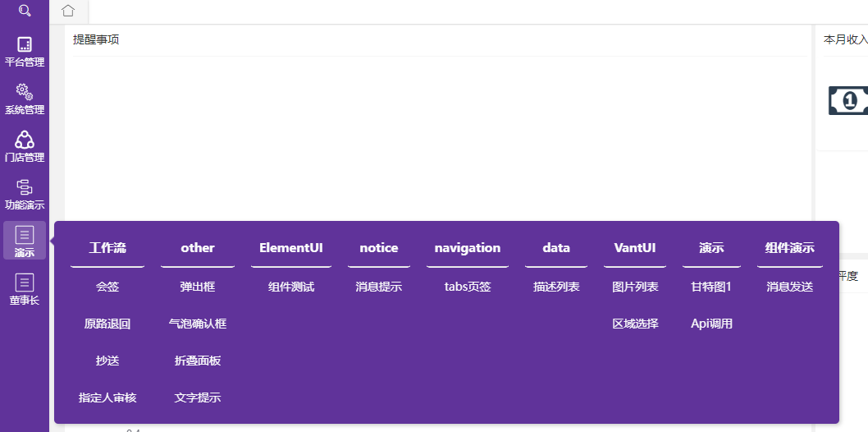Open 会签 menu item
The image size is (868, 432).
107,287
